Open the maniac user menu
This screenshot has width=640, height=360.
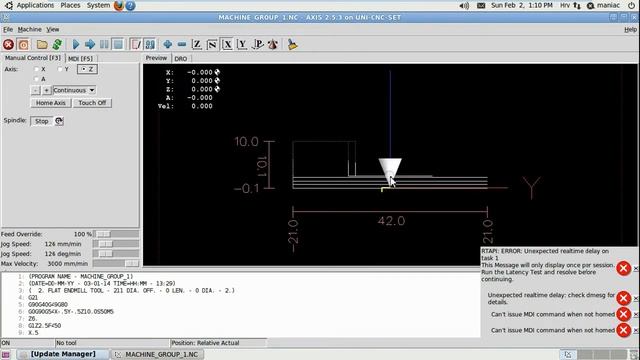604,5
